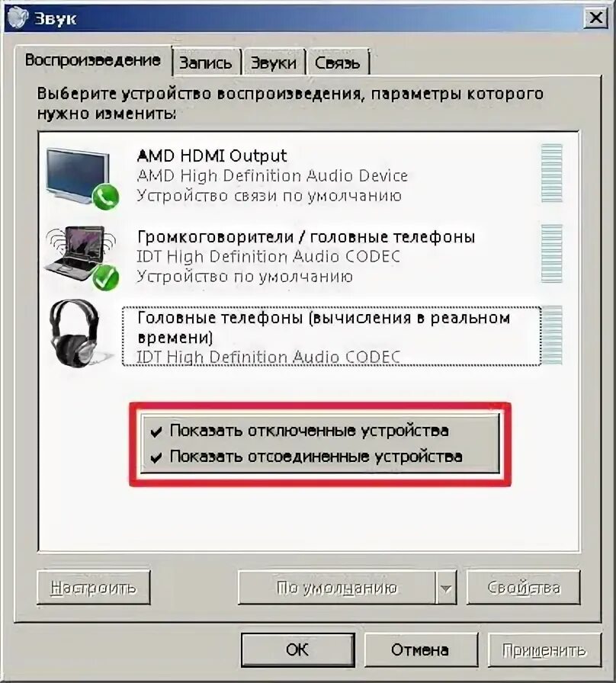The height and width of the screenshot is (683, 616).
Task: Click the headphones device volume level meter
Action: (x=552, y=335)
